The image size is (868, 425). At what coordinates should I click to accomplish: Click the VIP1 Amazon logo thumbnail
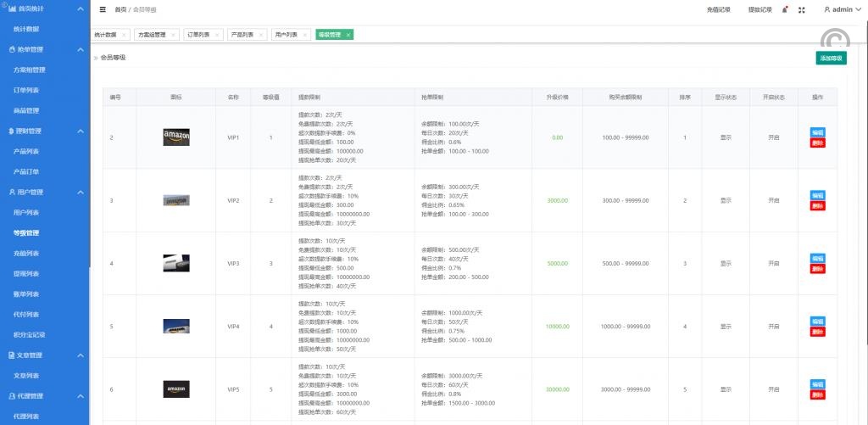point(176,137)
